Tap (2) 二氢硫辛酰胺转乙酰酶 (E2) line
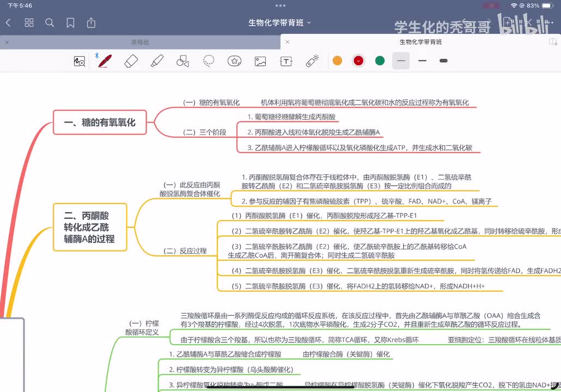561x392 pixels. [396, 231]
